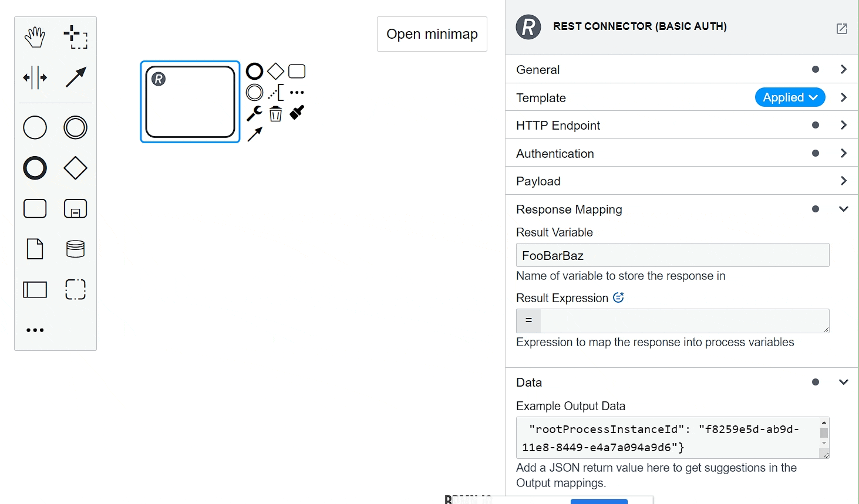The width and height of the screenshot is (859, 504).
Task: Open connector docs via the external link icon
Action: (x=842, y=28)
